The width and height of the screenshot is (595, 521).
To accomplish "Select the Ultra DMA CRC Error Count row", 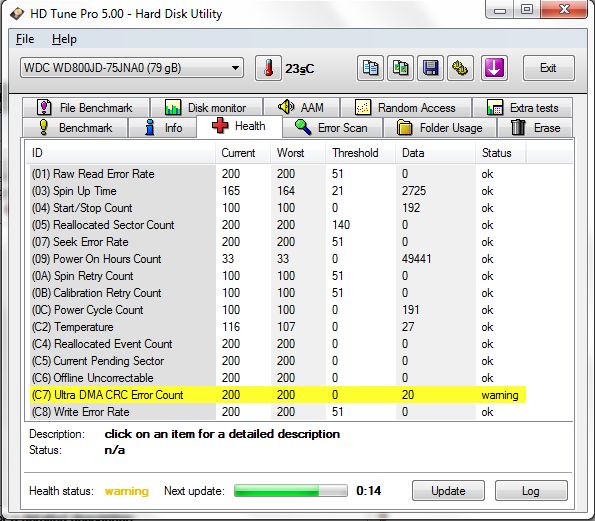I will (x=278, y=395).
